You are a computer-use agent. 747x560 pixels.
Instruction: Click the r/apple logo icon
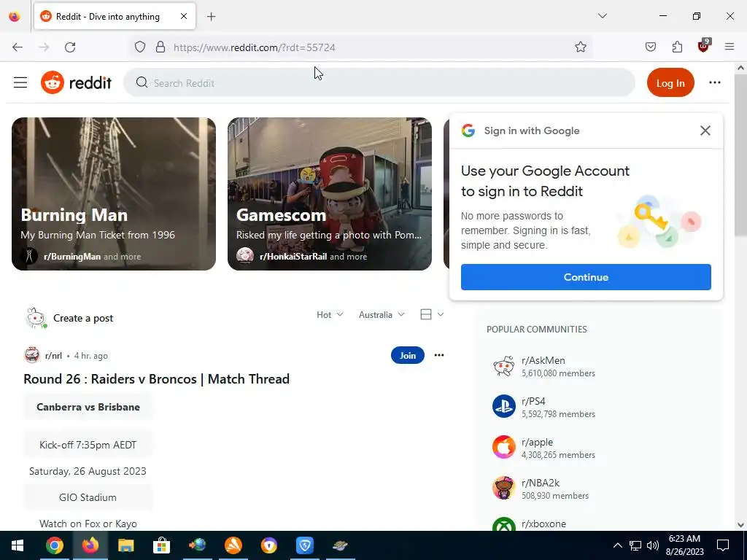coord(503,447)
